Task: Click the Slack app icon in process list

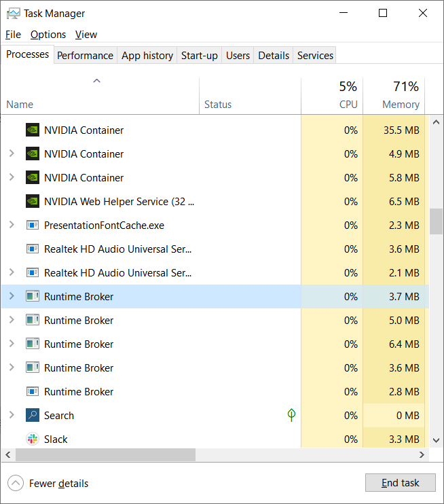Action: click(x=33, y=439)
